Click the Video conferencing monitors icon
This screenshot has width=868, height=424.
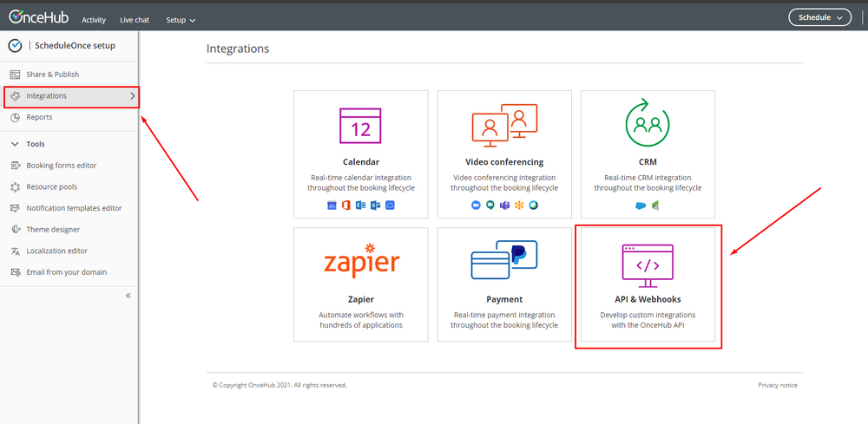504,126
